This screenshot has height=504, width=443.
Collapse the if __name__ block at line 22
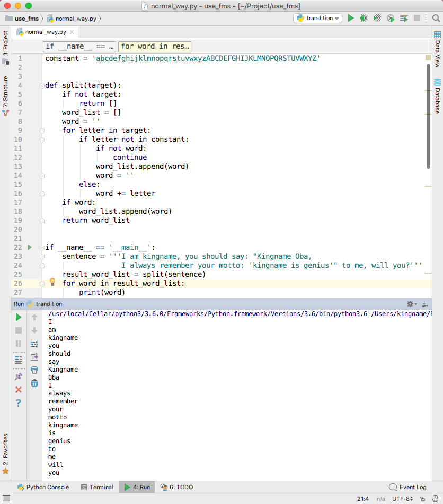(x=42, y=248)
